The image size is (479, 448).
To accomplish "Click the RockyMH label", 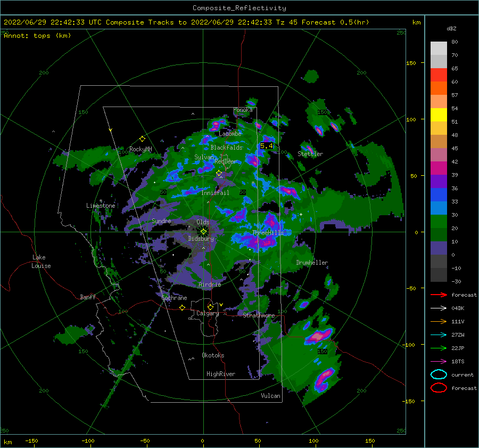I will tap(141, 149).
